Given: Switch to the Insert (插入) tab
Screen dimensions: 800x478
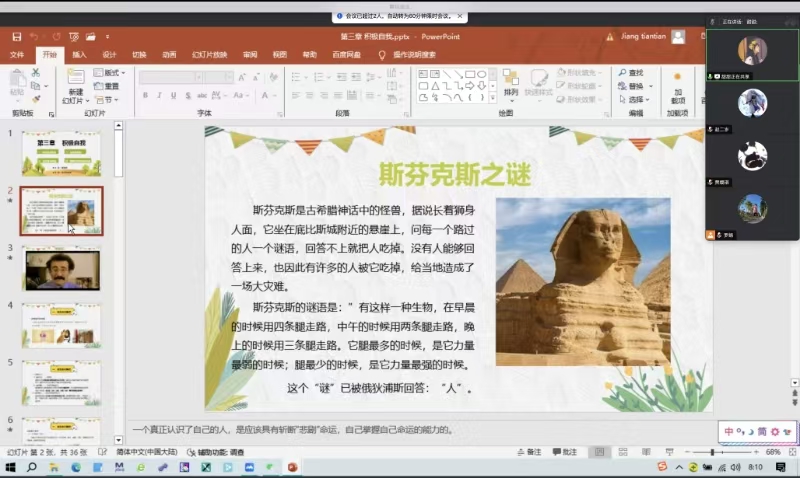Looking at the screenshot, I should coord(79,55).
